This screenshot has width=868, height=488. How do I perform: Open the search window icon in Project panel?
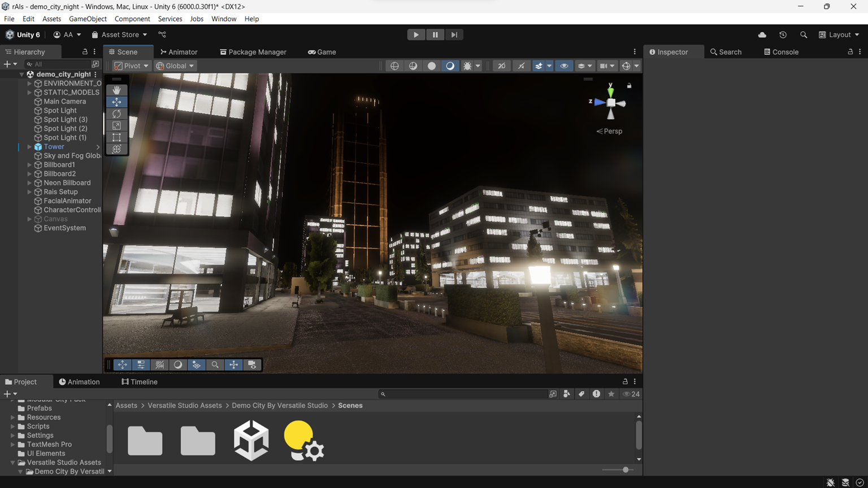pos(553,394)
